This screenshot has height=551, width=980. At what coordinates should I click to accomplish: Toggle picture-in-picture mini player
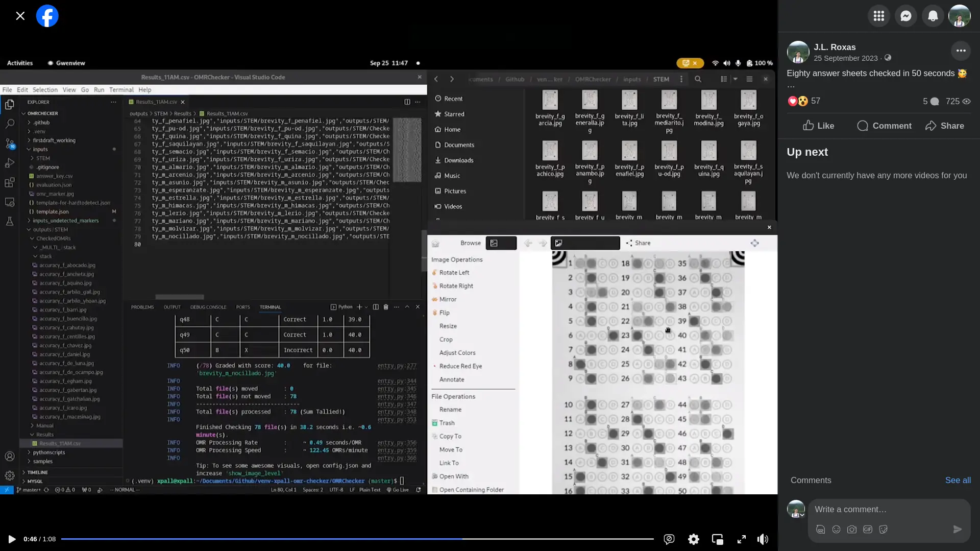click(x=717, y=539)
